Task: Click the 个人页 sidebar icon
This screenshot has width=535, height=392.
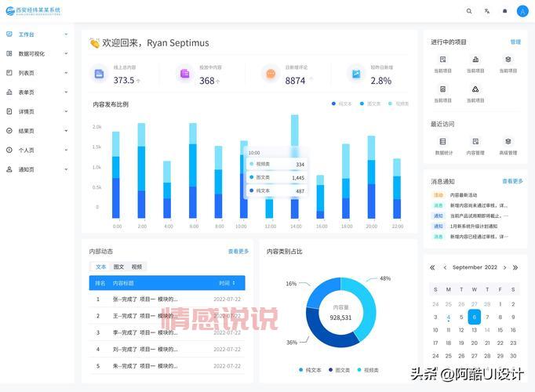Action: (x=9, y=150)
